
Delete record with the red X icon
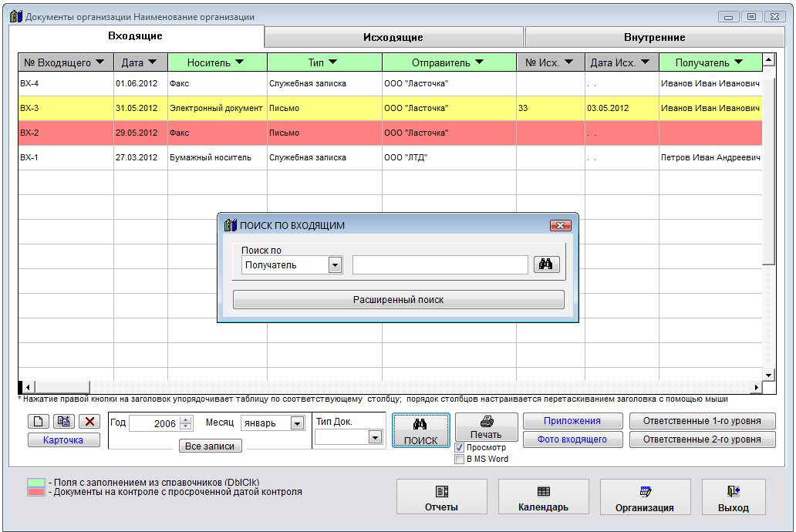click(89, 421)
